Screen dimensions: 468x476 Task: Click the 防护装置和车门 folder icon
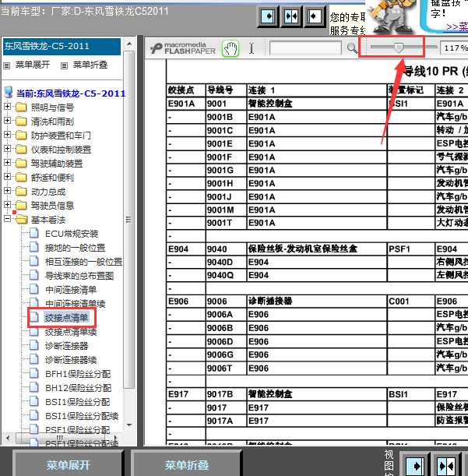point(21,135)
